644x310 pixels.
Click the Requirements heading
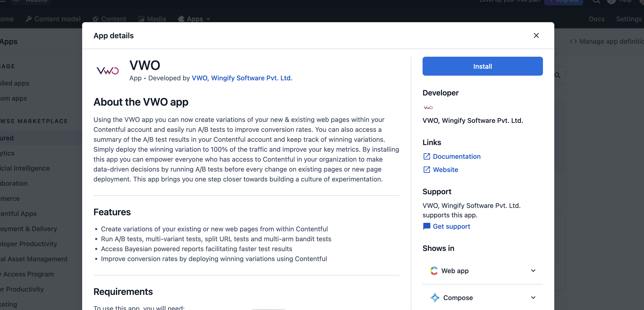click(123, 292)
